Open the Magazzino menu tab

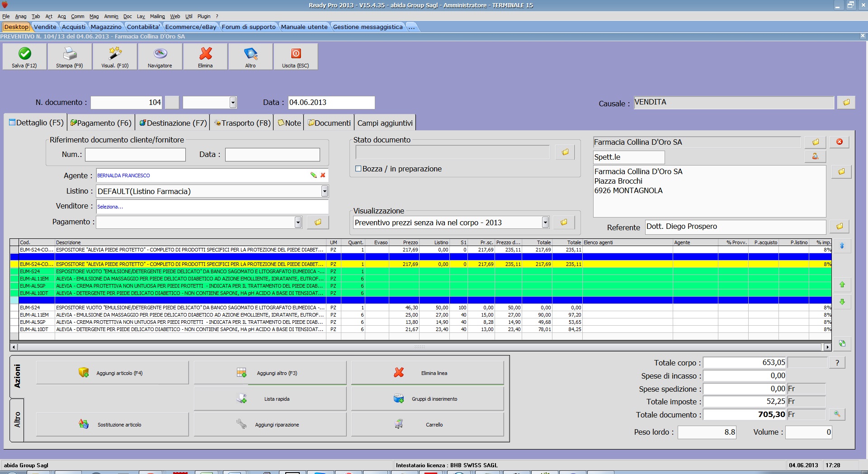(106, 27)
